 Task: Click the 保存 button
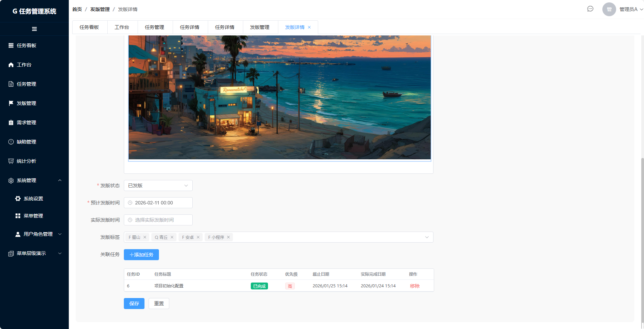coord(134,304)
